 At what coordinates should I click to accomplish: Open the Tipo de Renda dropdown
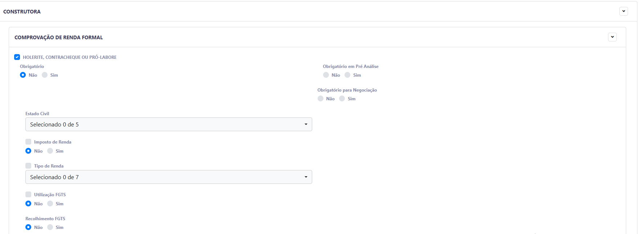168,177
